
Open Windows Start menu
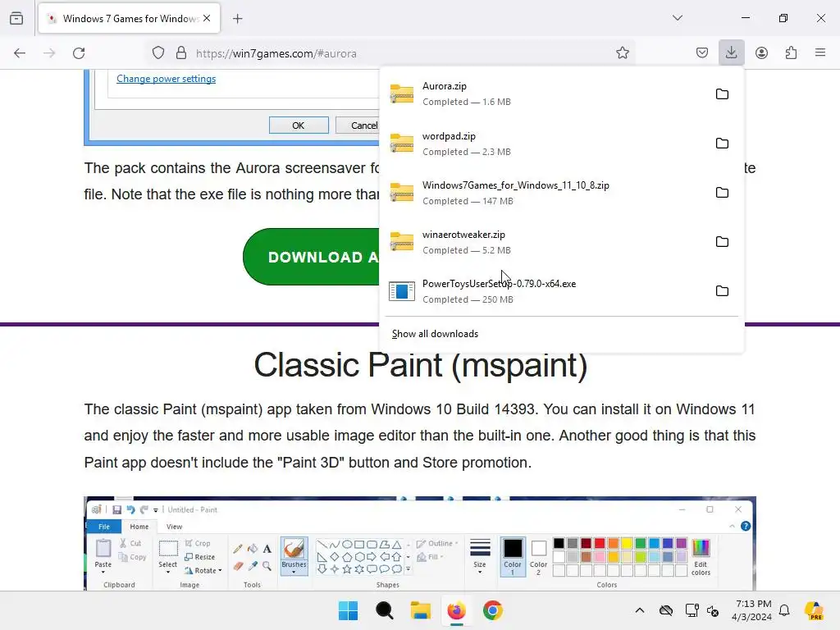pyautogui.click(x=348, y=610)
